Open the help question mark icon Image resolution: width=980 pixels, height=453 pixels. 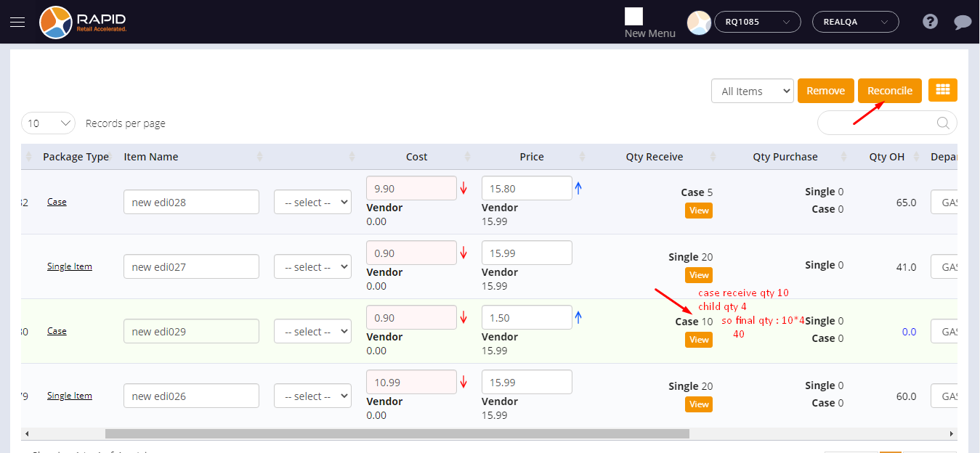click(x=930, y=22)
